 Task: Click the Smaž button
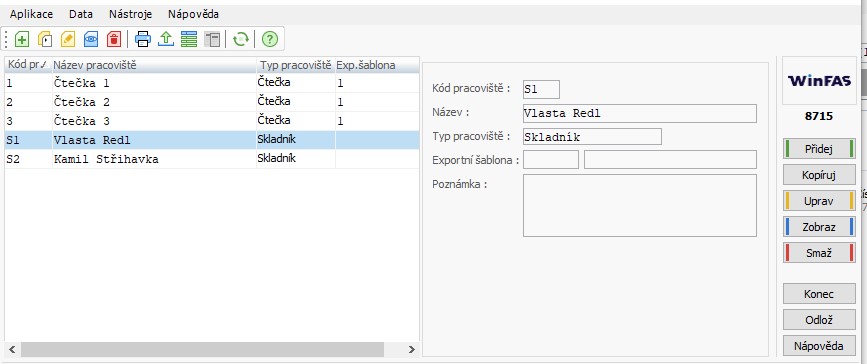tap(819, 253)
